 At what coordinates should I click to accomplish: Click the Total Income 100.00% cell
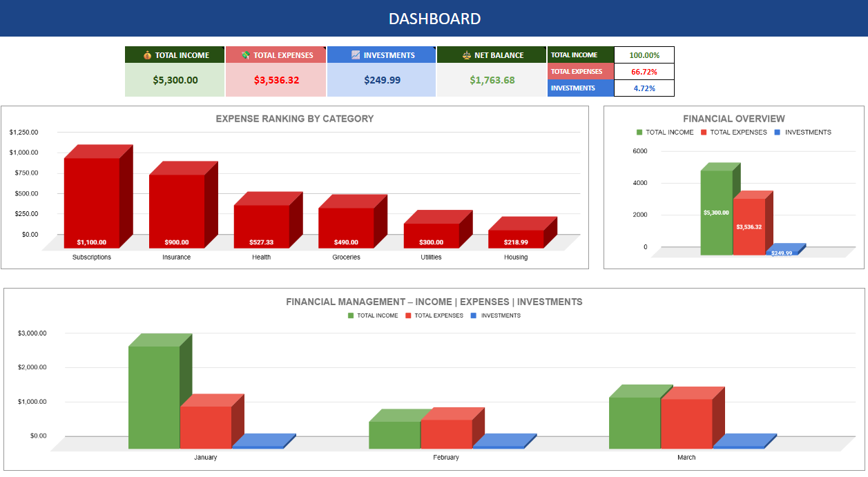tap(644, 55)
